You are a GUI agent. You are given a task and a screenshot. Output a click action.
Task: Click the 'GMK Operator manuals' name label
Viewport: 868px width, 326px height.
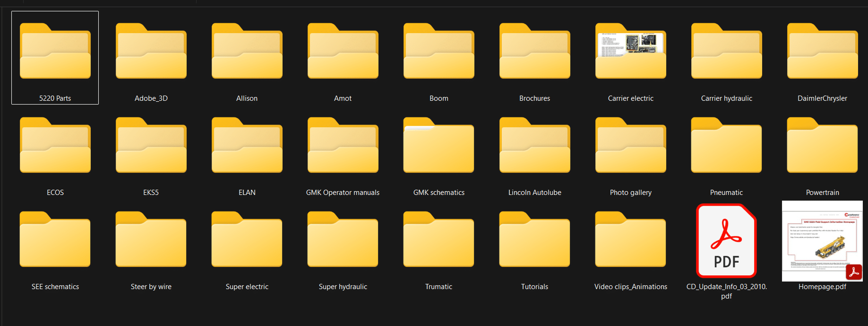pos(343,193)
